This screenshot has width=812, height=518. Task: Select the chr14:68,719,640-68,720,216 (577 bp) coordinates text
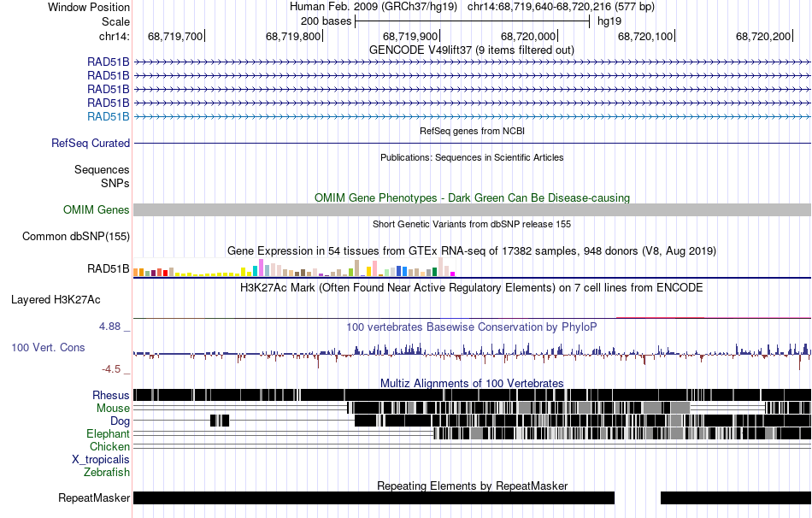point(561,7)
